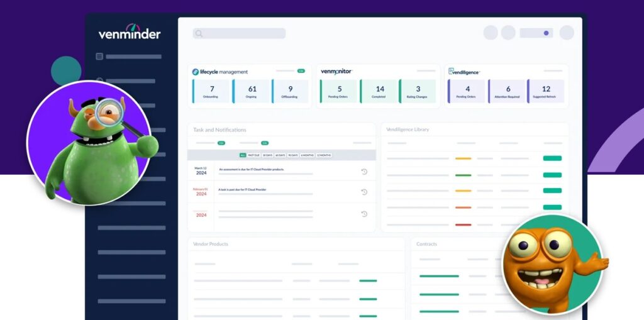Image resolution: width=644 pixels, height=320 pixels.
Task: Click the red rating bar in Vendiligence Library
Action: coord(464,224)
